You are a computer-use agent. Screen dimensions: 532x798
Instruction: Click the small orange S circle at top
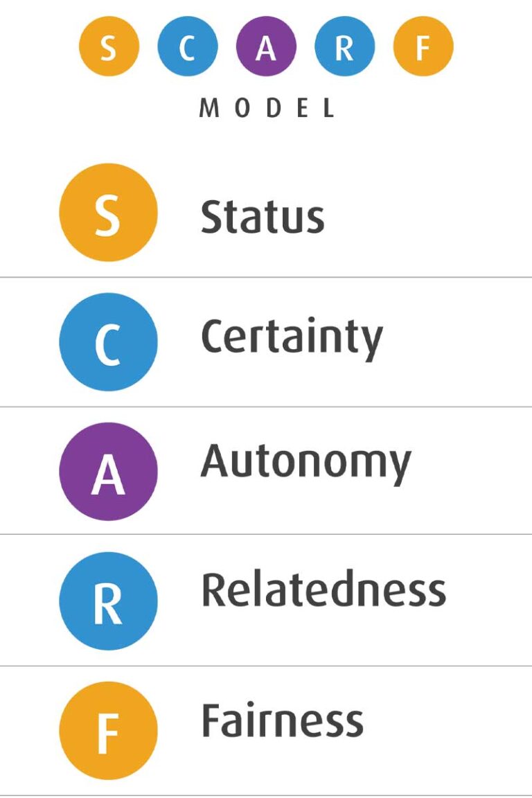point(109,46)
